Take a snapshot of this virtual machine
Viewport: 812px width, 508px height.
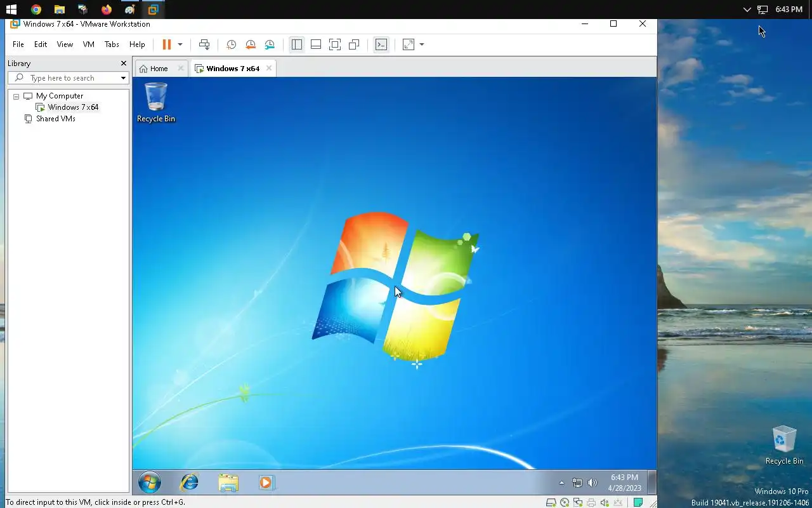coord(232,44)
